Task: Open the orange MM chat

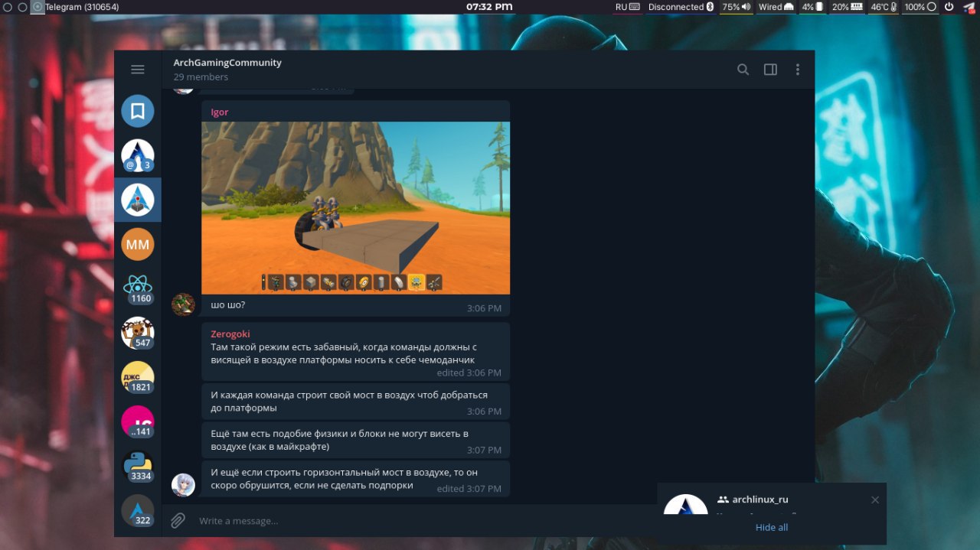Action: tap(138, 245)
